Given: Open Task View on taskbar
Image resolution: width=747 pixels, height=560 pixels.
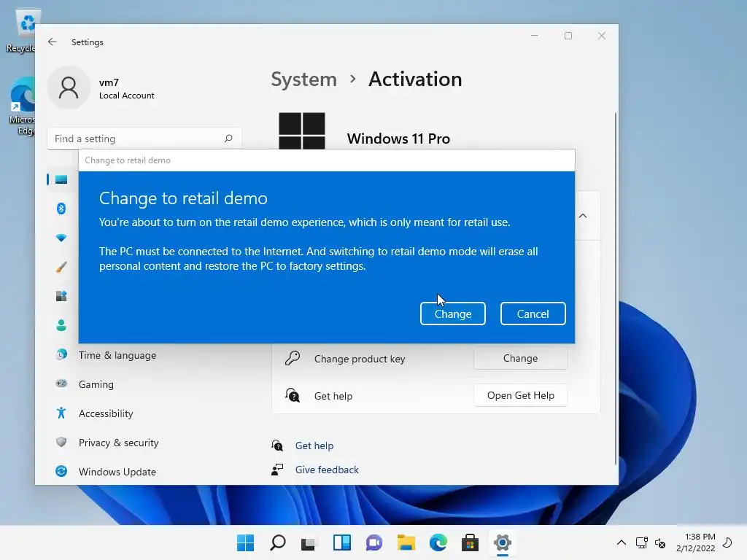Looking at the screenshot, I should [309, 542].
